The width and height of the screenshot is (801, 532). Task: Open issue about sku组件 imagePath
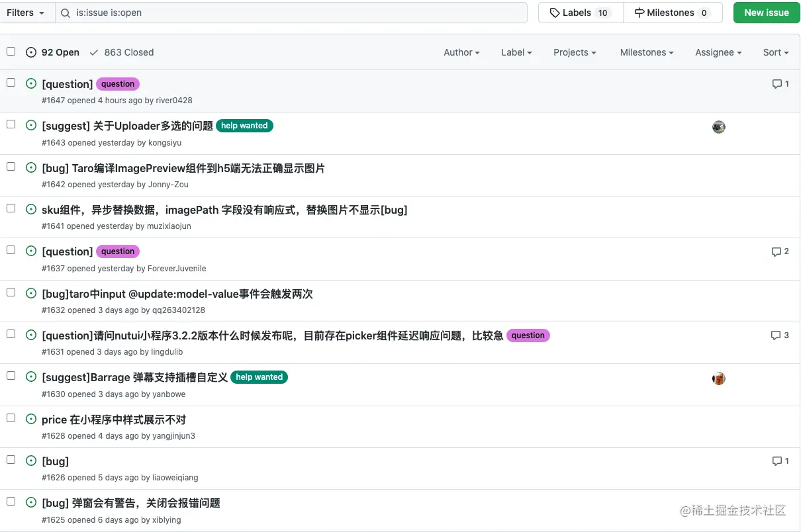[224, 210]
